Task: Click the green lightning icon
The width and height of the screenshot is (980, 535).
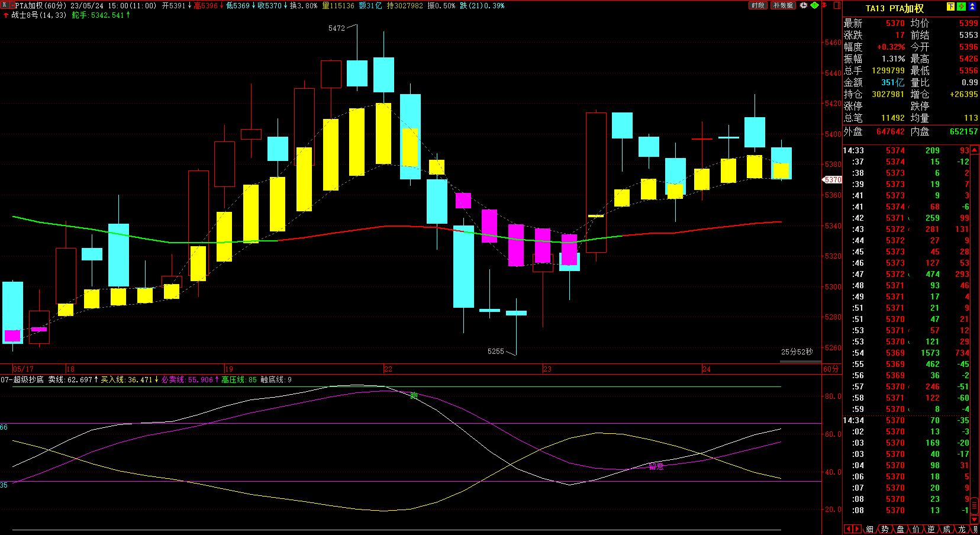Action: pos(962,7)
